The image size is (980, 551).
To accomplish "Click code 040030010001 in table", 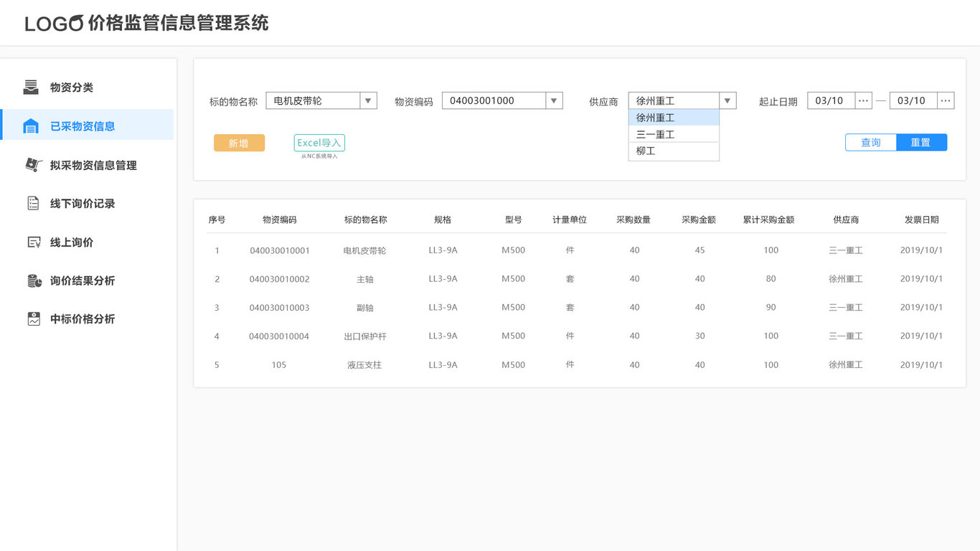I will point(280,250).
